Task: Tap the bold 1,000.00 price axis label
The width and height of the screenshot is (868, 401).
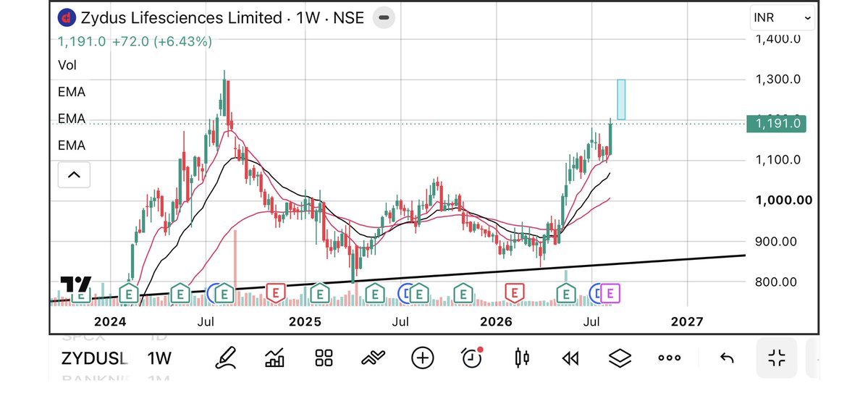Action: pos(784,200)
